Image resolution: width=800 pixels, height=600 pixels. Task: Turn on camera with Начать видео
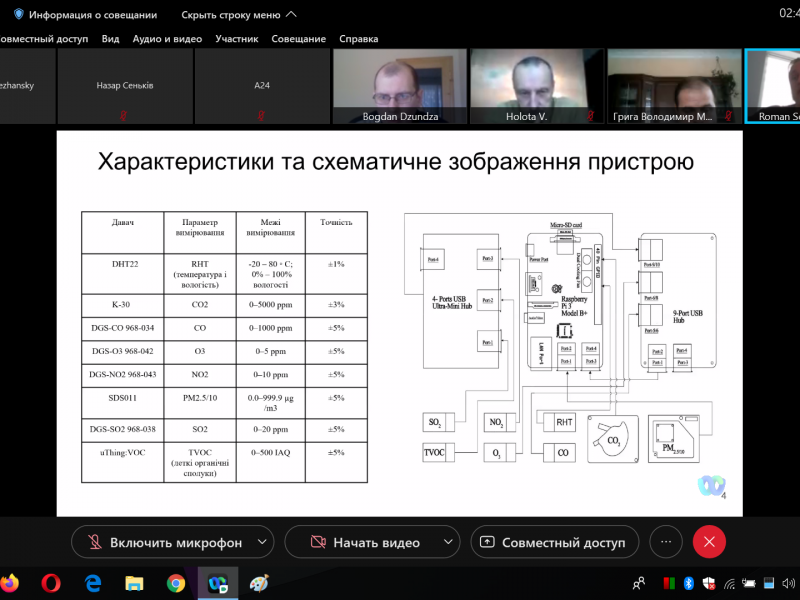365,542
